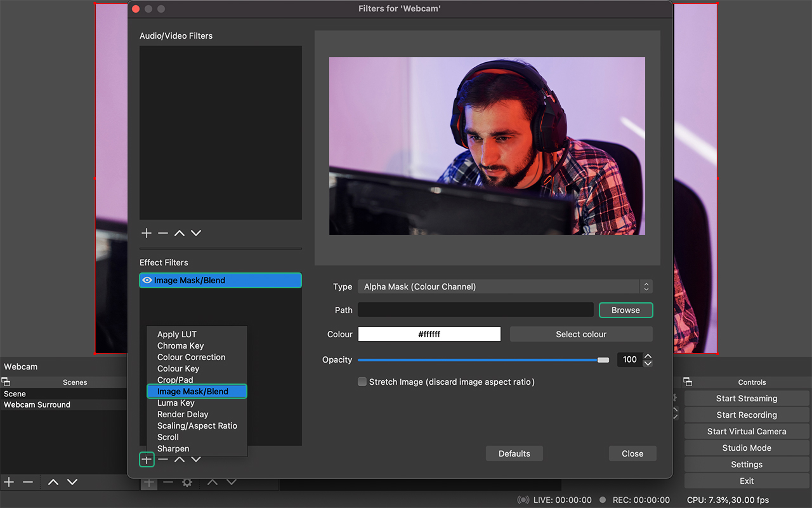
Task: Move the source up in the Sources panel
Action: pyautogui.click(x=213, y=483)
